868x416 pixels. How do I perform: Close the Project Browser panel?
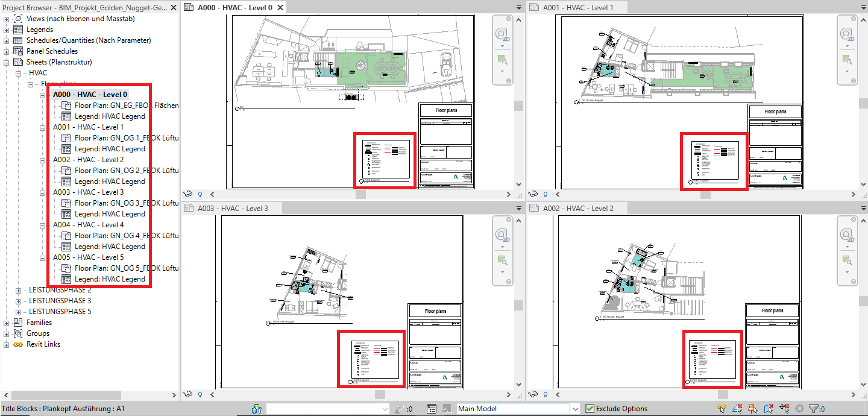tap(173, 7)
